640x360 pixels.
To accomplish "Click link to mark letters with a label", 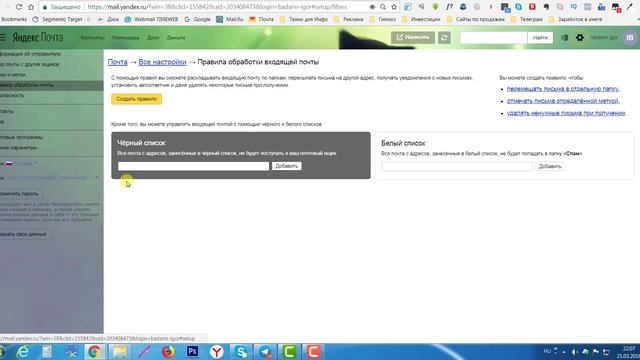I will (563, 101).
